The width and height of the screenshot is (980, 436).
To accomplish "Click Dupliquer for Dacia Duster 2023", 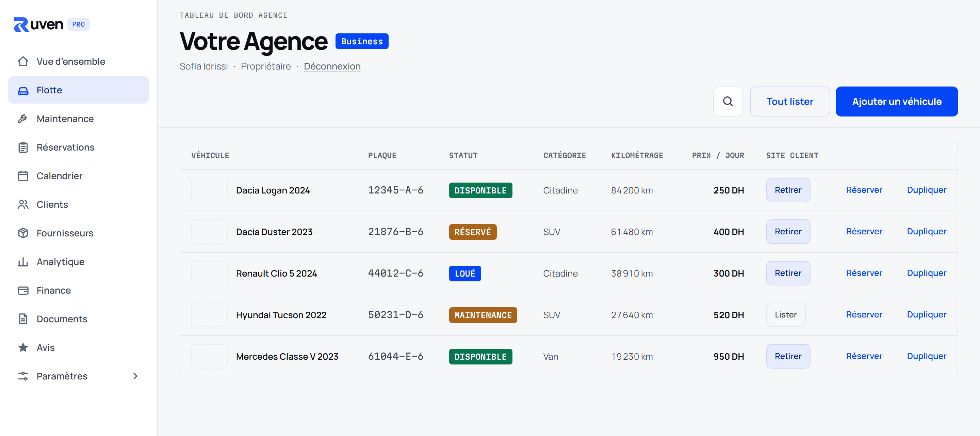I will point(926,232).
